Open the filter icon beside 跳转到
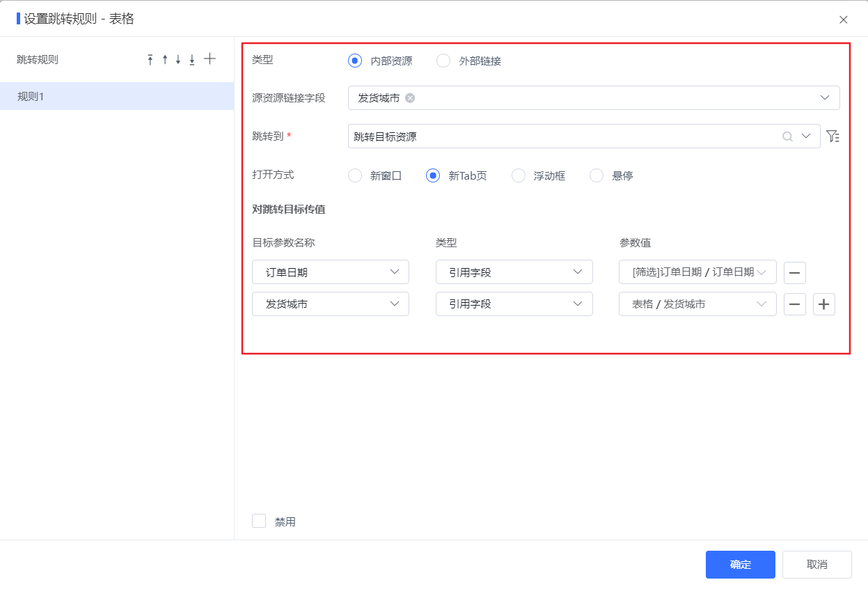The image size is (868, 589). click(x=833, y=136)
